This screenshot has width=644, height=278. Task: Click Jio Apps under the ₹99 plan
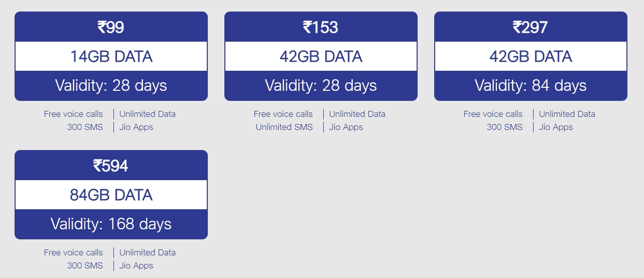[136, 127]
